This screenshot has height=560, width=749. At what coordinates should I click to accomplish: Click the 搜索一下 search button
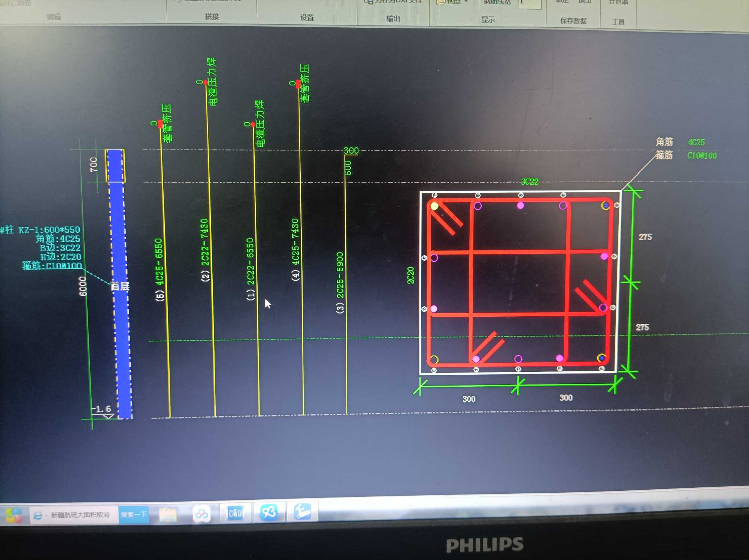pos(134,514)
